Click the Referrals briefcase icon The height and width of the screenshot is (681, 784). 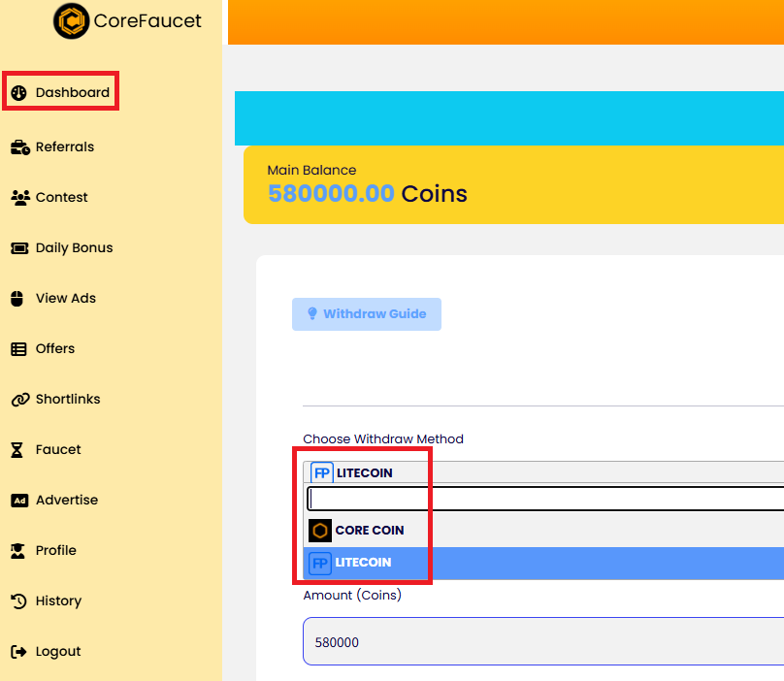(20, 147)
